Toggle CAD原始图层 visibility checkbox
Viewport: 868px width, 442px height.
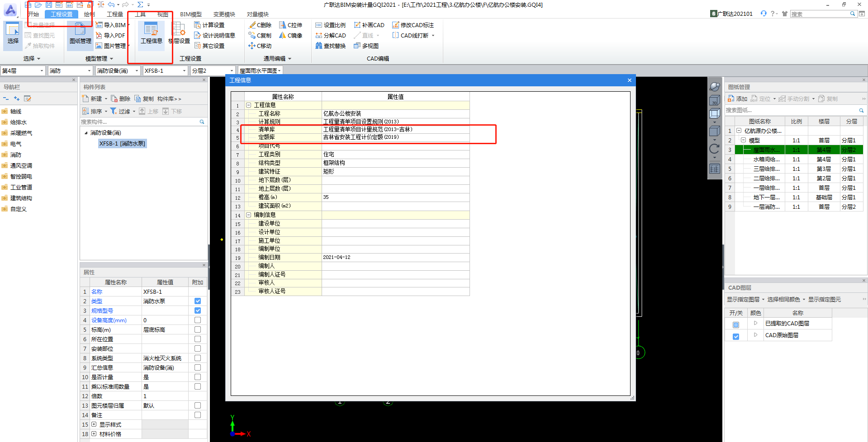736,337
